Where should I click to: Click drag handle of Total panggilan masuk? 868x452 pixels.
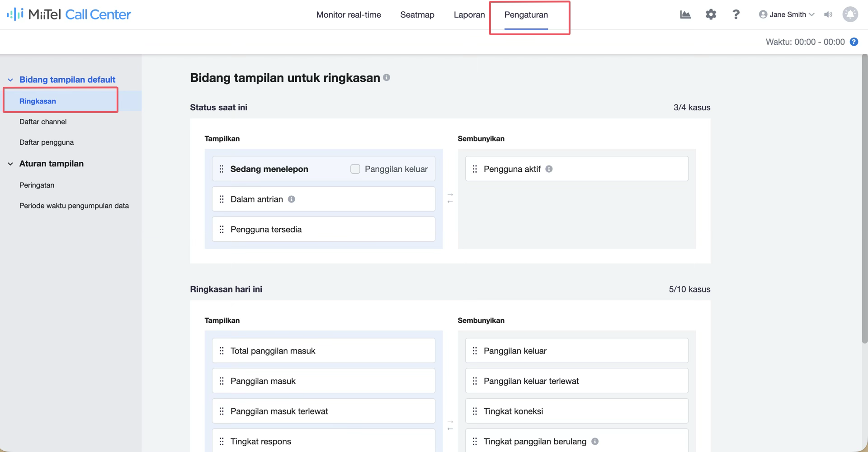(222, 351)
